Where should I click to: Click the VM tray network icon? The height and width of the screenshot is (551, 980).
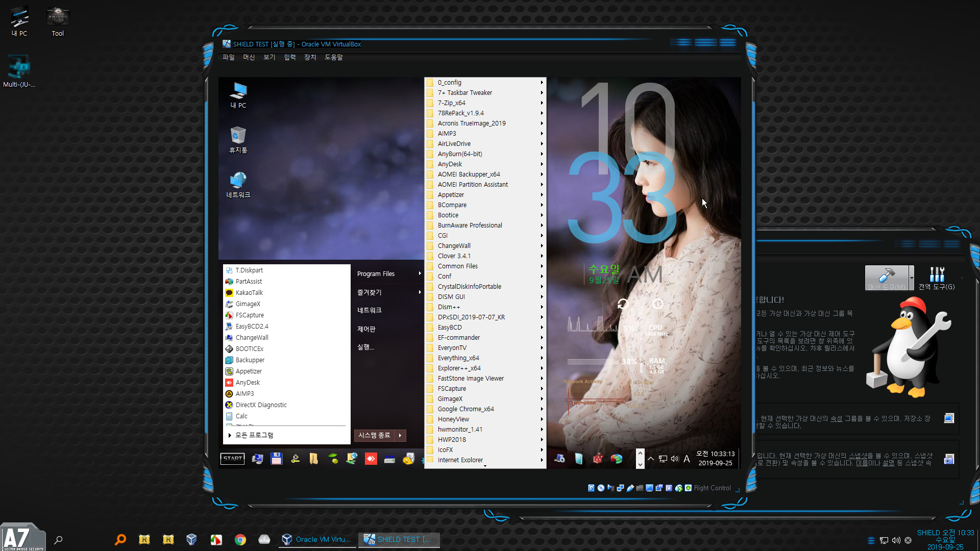(x=663, y=459)
